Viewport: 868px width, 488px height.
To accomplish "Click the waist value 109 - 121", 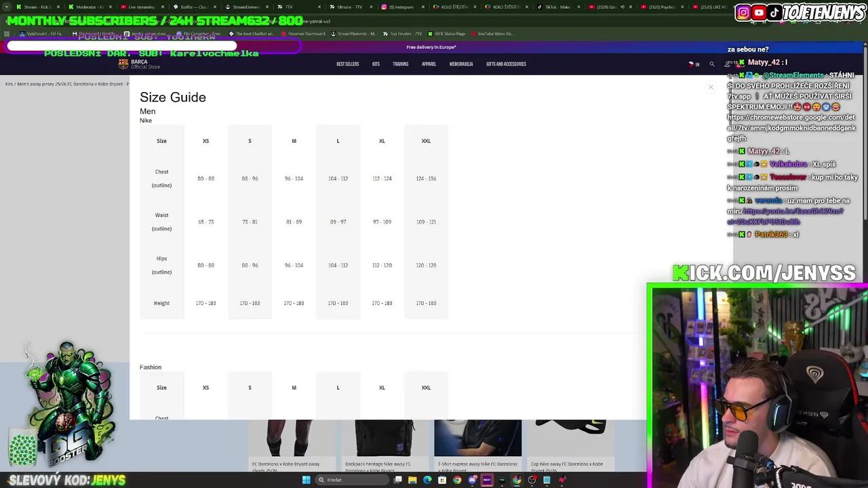I will 426,222.
